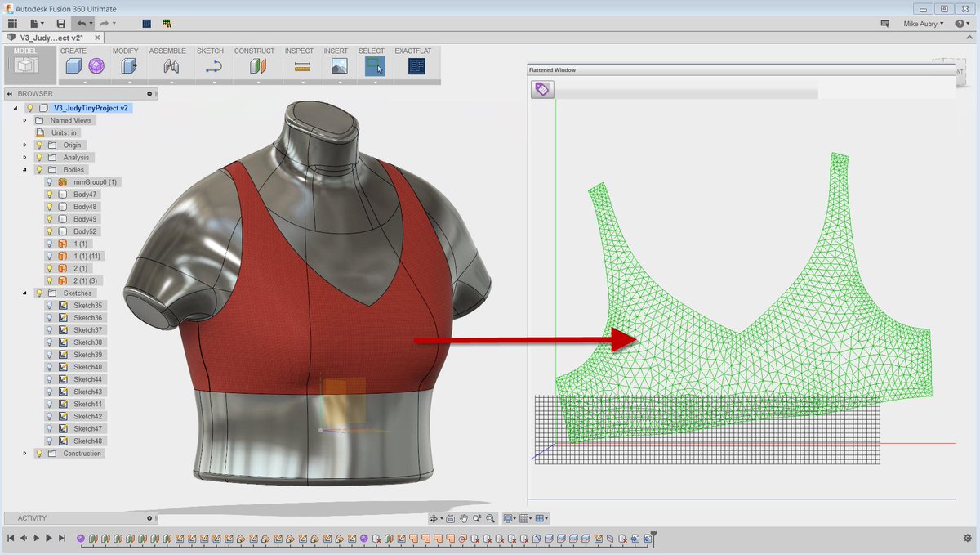Image resolution: width=980 pixels, height=555 pixels.
Task: Click the Modify Press Pull icon
Action: tap(128, 66)
